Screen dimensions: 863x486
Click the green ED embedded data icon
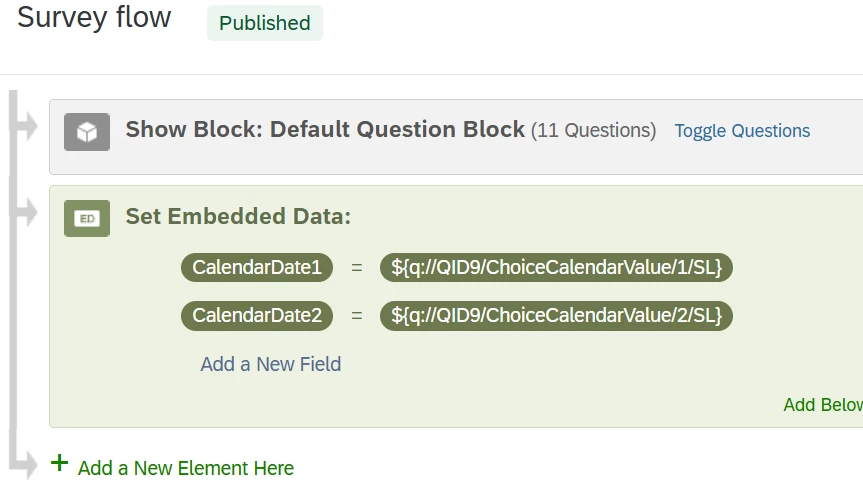[87, 219]
